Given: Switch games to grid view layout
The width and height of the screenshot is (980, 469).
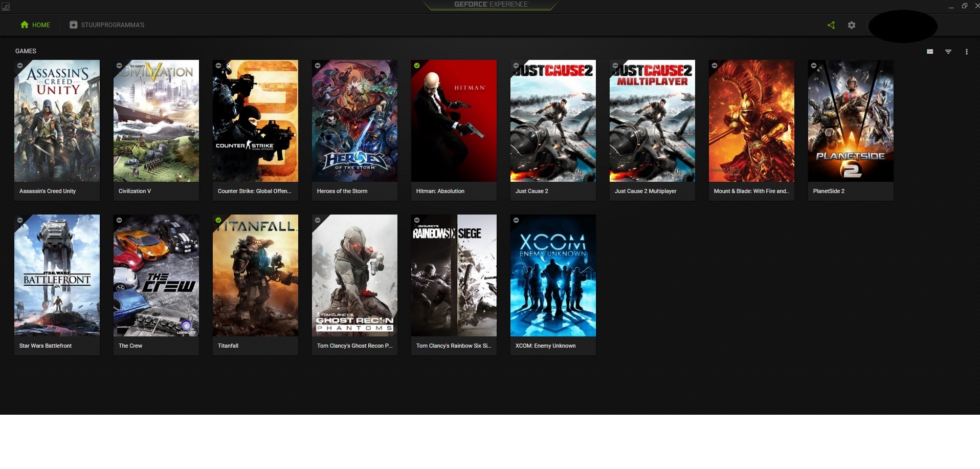Looking at the screenshot, I should coord(930,51).
